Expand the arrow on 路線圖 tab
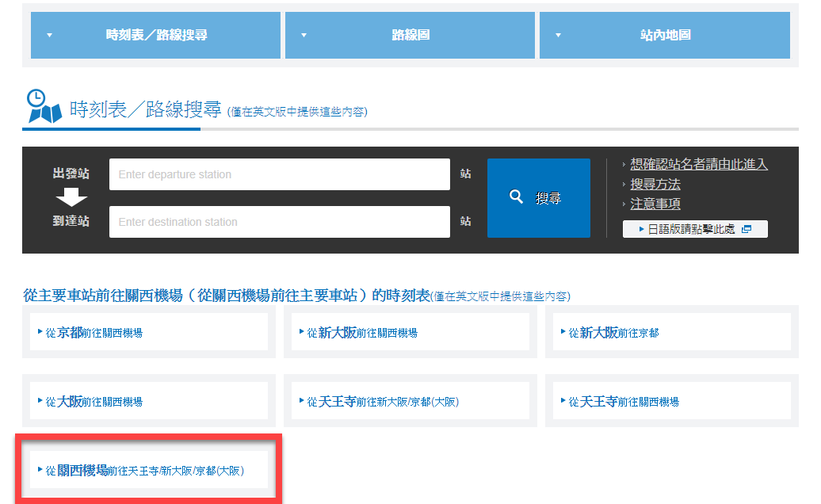The height and width of the screenshot is (504, 821). coord(304,36)
